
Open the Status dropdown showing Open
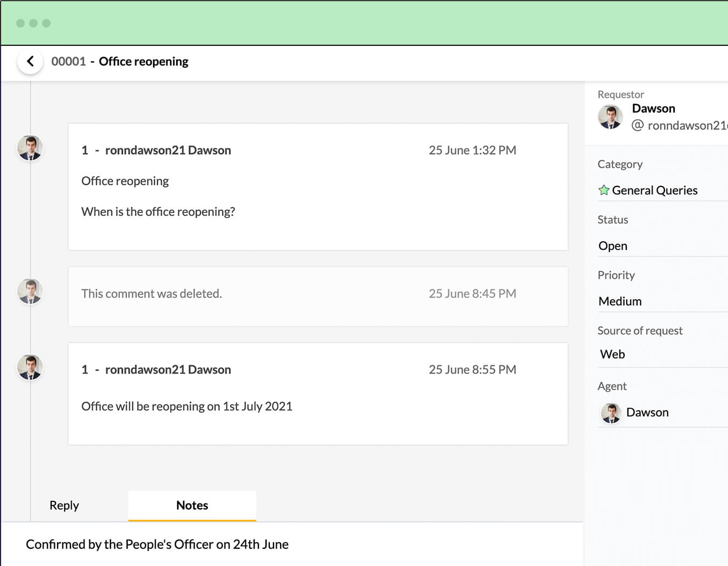click(613, 246)
